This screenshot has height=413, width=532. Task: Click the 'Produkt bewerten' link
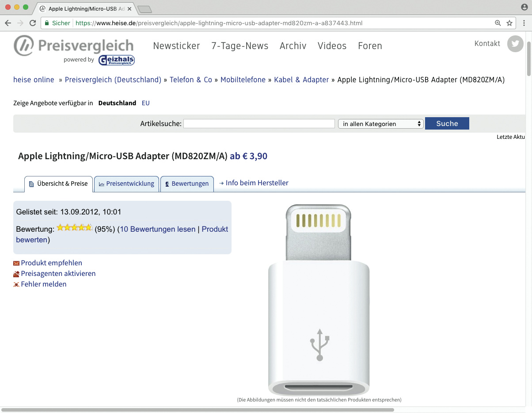click(122, 234)
